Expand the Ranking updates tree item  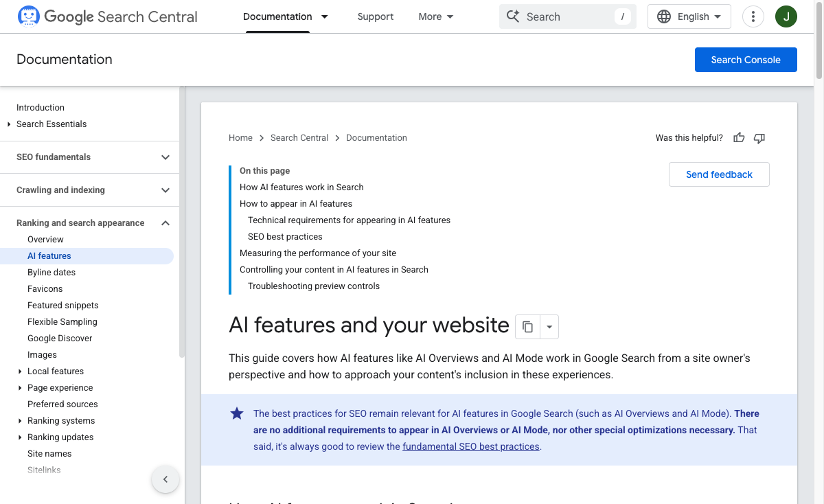point(20,437)
